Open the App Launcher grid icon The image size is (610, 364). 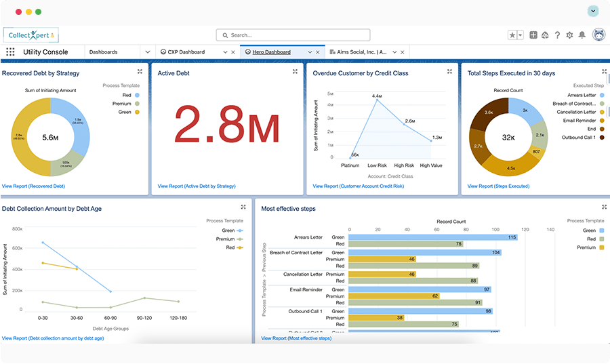10,52
